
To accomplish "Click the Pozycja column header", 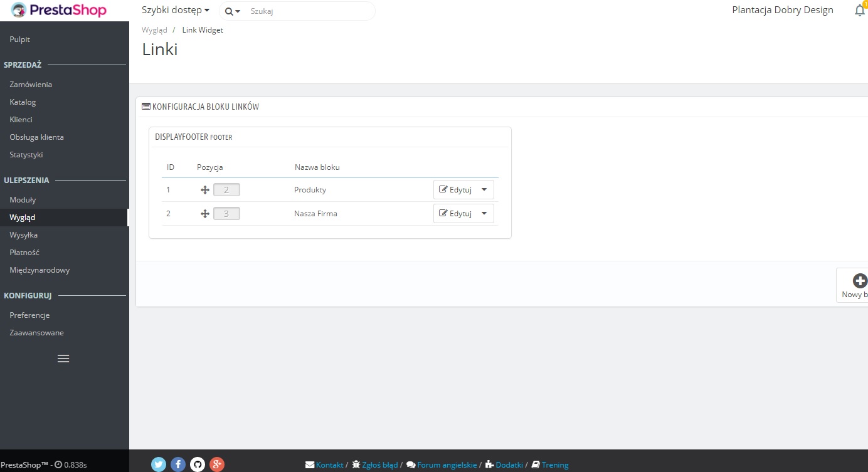I will [x=210, y=167].
